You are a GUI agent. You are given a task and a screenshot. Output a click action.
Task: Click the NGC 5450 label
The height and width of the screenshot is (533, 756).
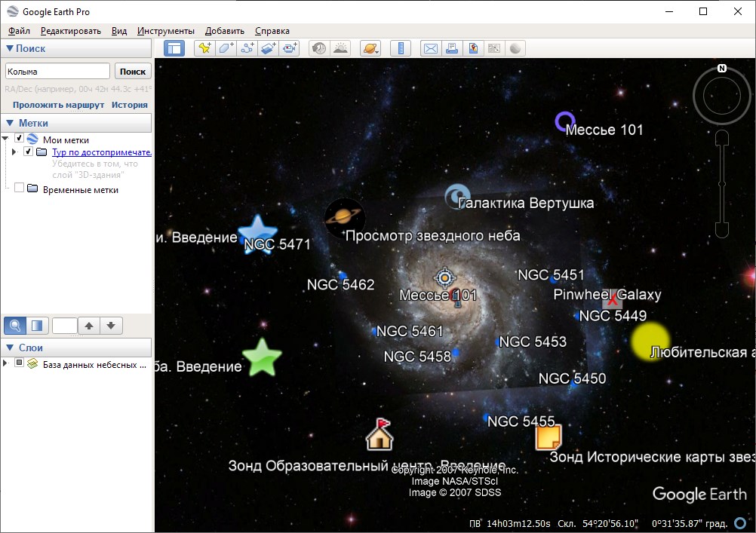573,378
